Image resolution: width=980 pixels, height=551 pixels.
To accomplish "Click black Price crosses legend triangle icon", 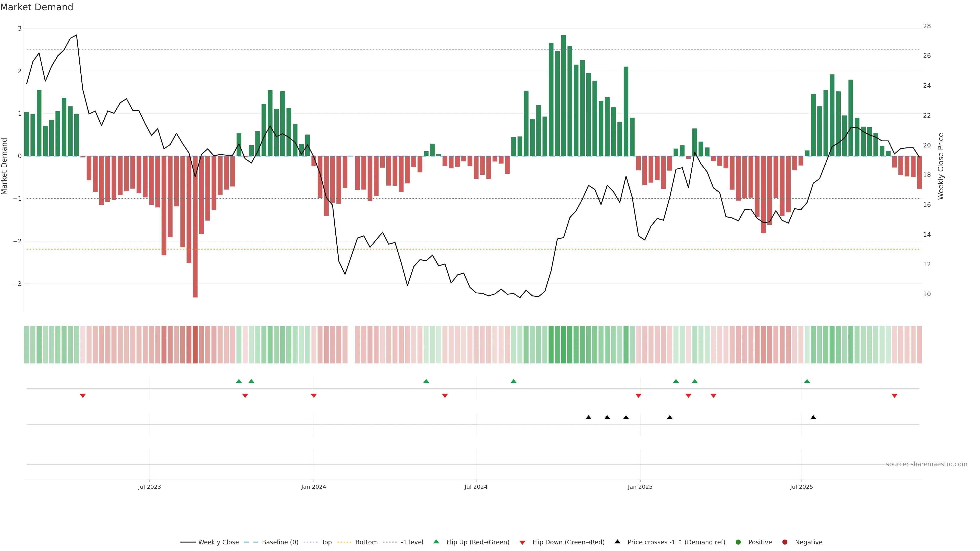I will pos(617,542).
